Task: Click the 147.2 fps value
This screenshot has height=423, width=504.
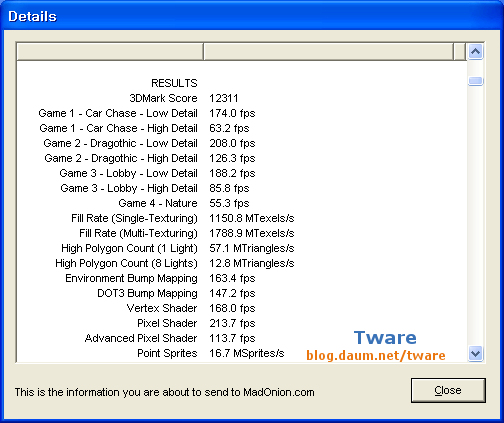Action: [232, 293]
